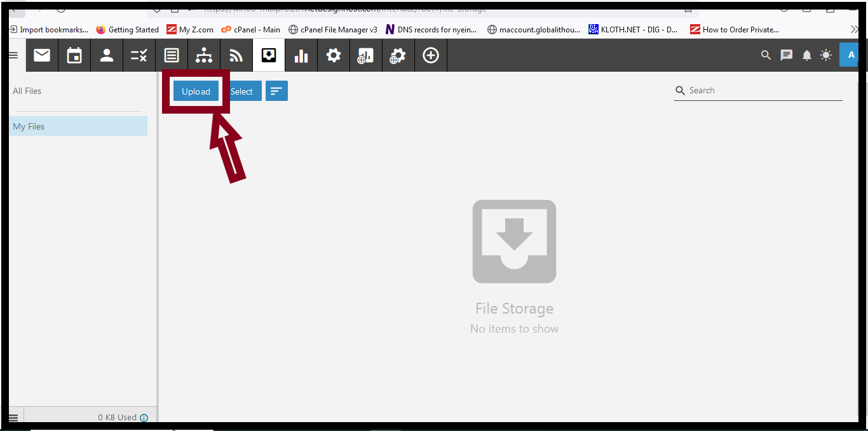The image size is (868, 431).
Task: Open the notifications bell icon
Action: coord(806,55)
